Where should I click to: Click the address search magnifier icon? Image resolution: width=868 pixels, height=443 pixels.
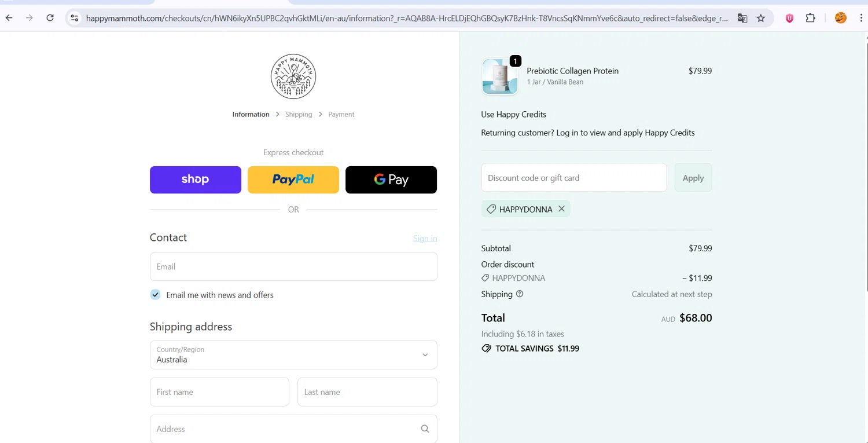425,429
